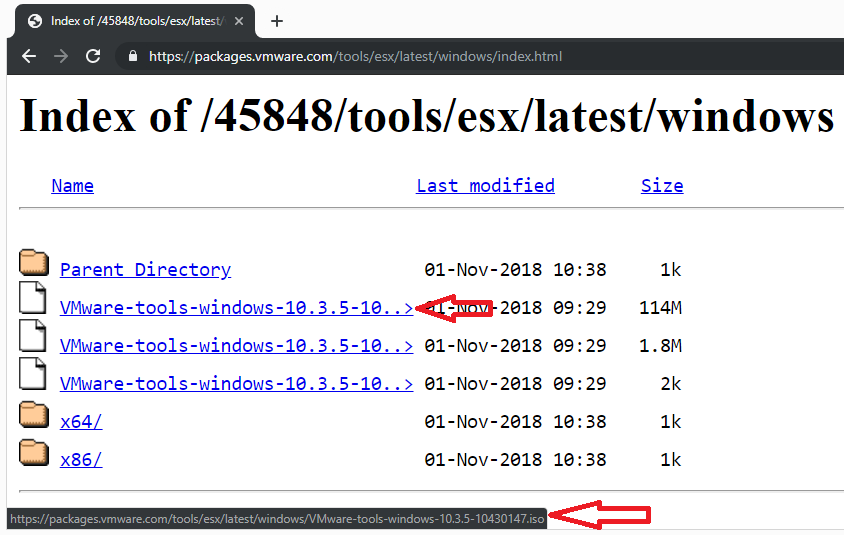Click the page heading Index of /45848/tools/esx/latest/windows
Image resolution: width=844 pixels, height=535 pixels.
(426, 116)
